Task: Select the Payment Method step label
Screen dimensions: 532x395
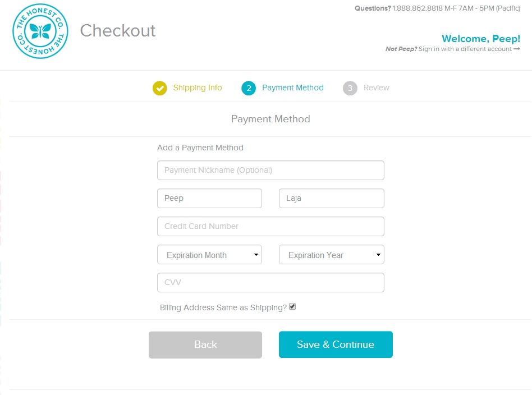Action: 293,88
